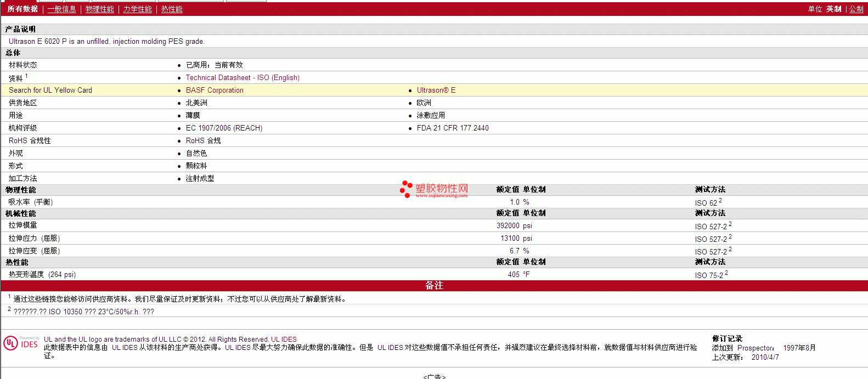Select the 北美洲 region value
Image resolution: width=868 pixels, height=379 pixels.
click(196, 103)
